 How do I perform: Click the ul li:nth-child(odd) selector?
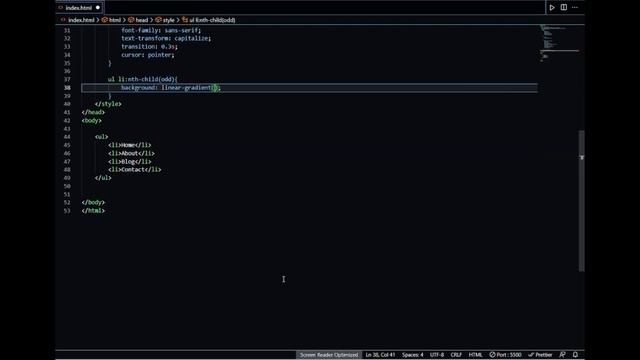(142, 79)
